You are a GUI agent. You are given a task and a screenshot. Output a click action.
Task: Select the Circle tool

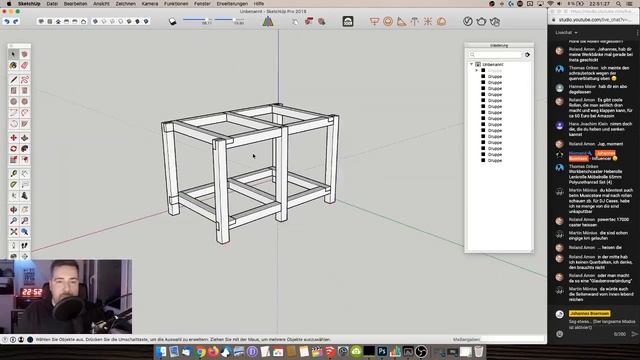pyautogui.click(x=13, y=101)
